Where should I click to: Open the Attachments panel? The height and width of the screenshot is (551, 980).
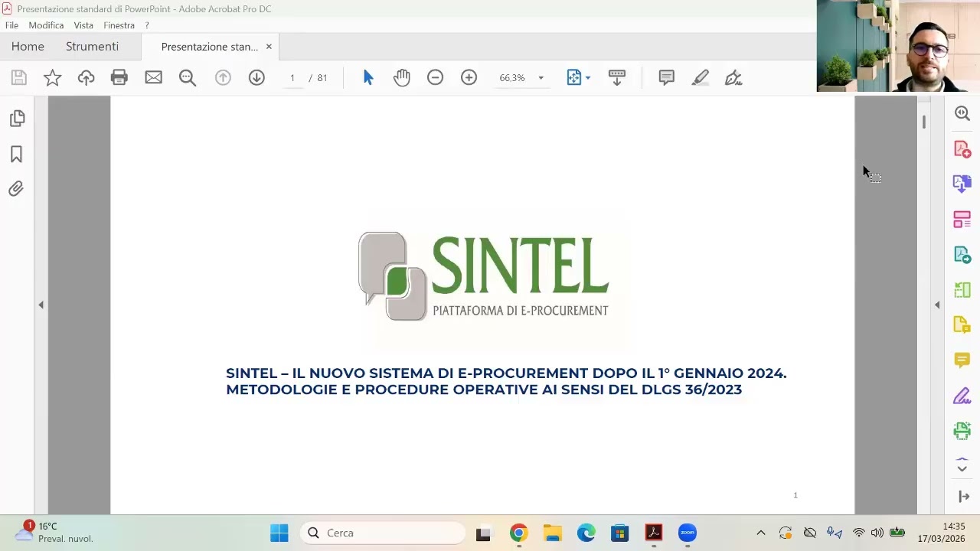tap(16, 188)
